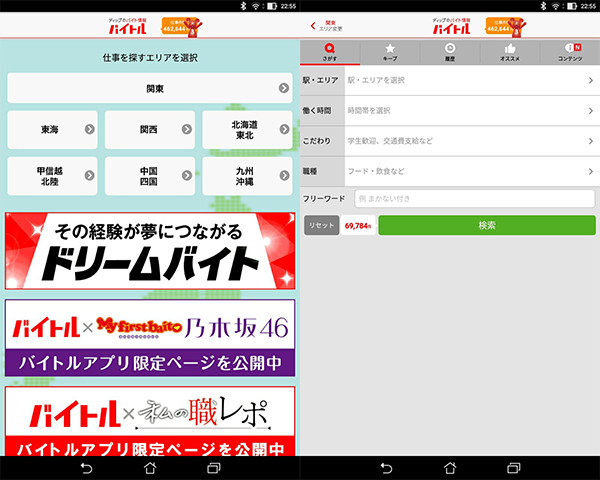
Task: Open the コンテンツ tab
Action: pyautogui.click(x=570, y=52)
